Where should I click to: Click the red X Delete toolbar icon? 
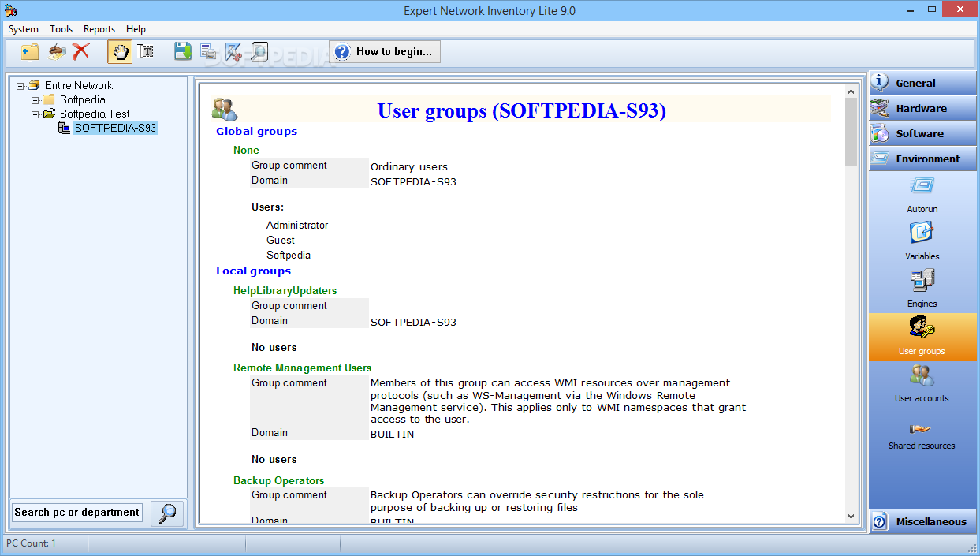(80, 52)
